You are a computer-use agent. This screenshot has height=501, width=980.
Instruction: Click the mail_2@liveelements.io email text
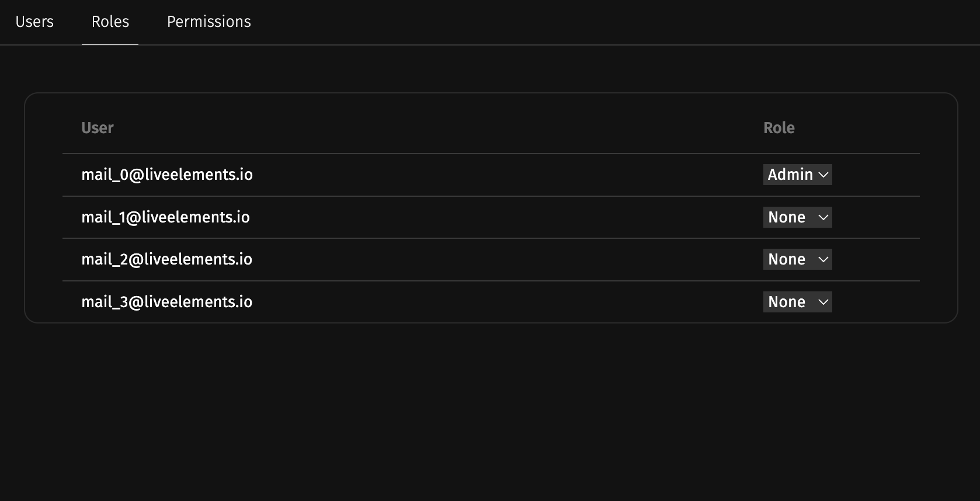point(167,259)
